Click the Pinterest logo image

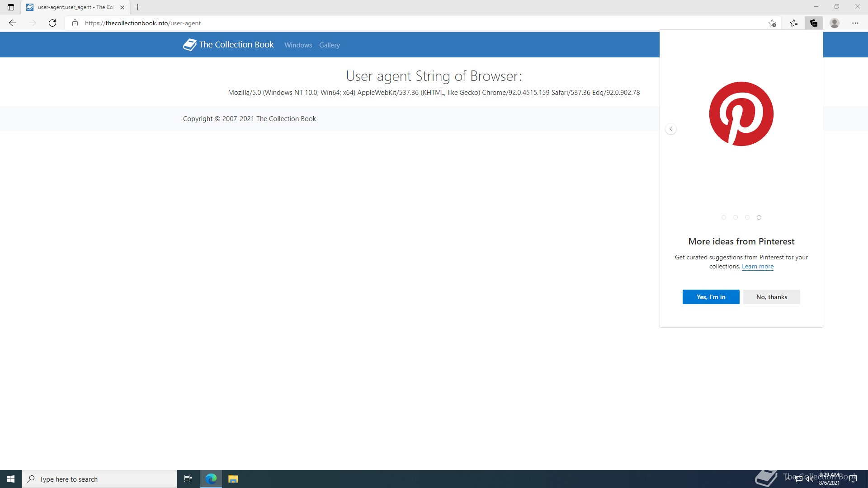point(741,114)
